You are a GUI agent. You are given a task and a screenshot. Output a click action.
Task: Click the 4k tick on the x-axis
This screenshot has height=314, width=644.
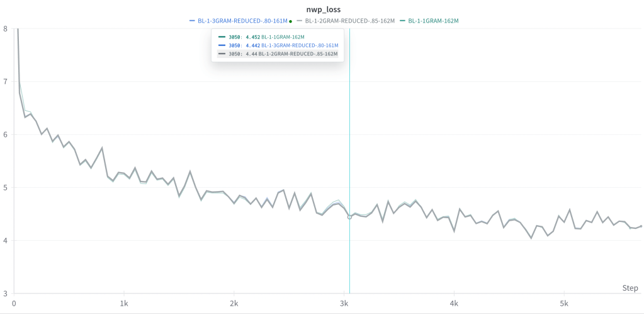[x=454, y=302]
